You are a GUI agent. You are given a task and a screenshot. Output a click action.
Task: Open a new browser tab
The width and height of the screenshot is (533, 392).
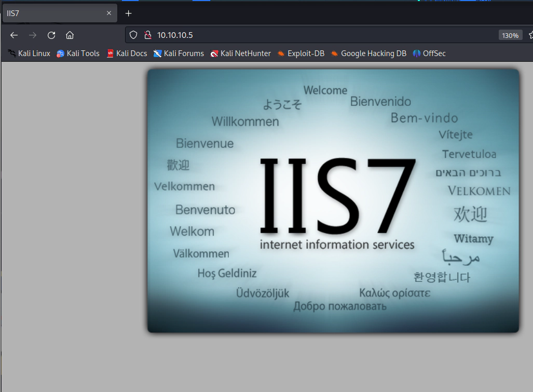pyautogui.click(x=128, y=13)
